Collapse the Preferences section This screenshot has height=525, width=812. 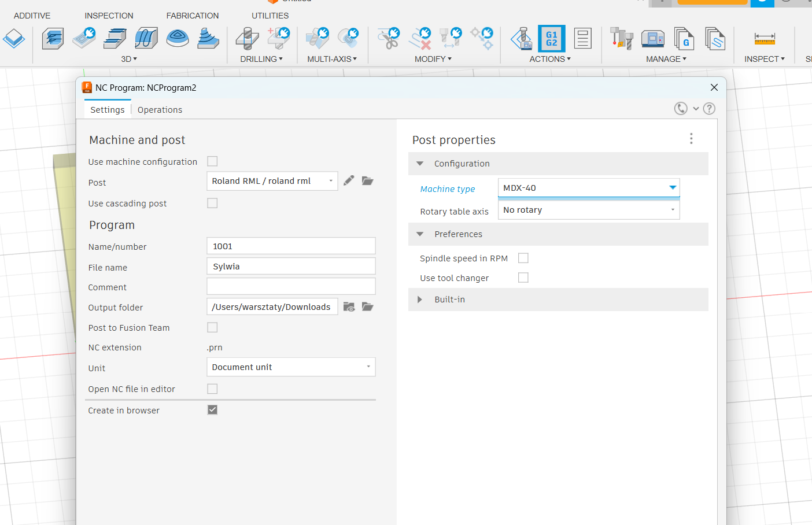pyautogui.click(x=420, y=234)
